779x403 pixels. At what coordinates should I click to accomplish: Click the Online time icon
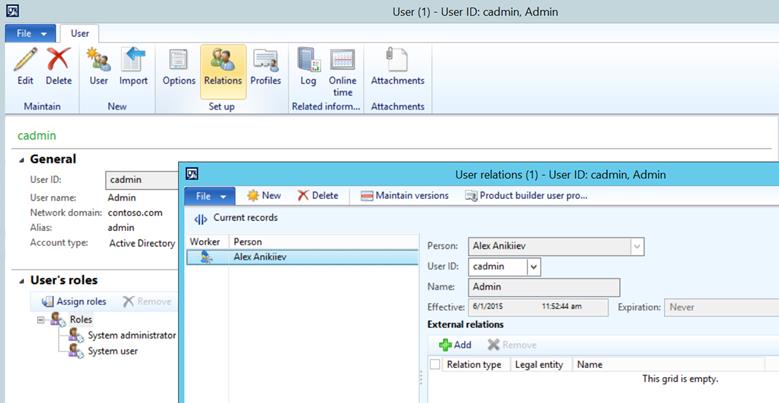[x=343, y=59]
